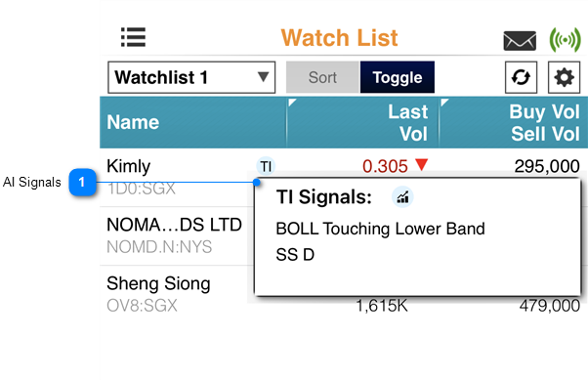This screenshot has height=380, width=588.
Task: Select the Kimly stock row
Action: pos(344,177)
